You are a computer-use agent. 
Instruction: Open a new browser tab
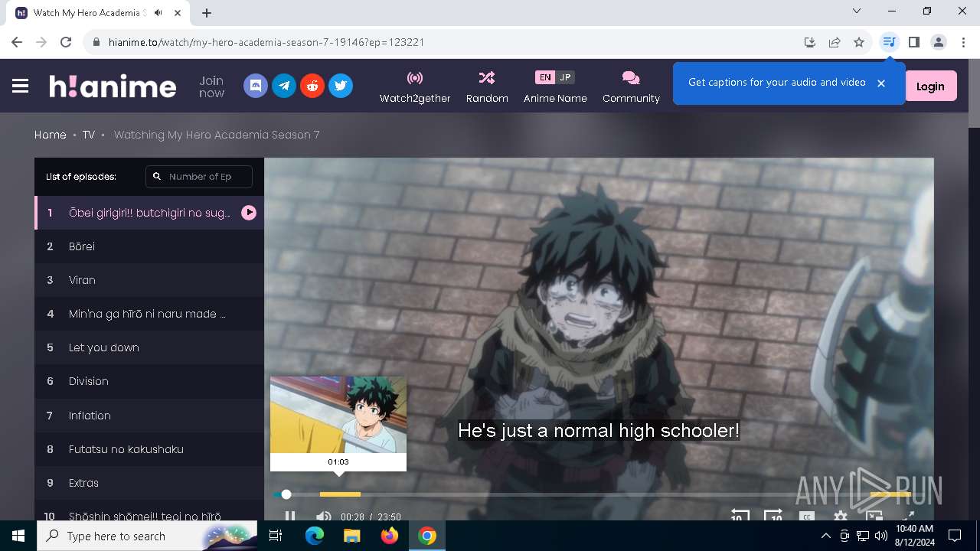207,12
